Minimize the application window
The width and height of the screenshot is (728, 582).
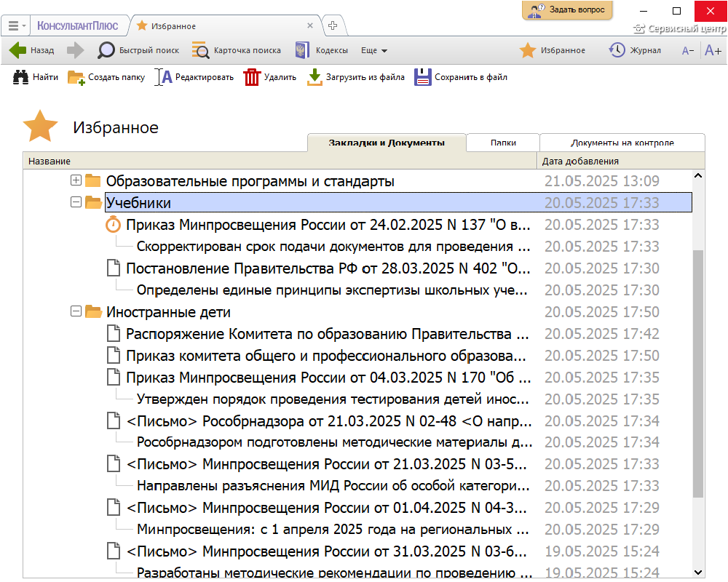(x=644, y=11)
